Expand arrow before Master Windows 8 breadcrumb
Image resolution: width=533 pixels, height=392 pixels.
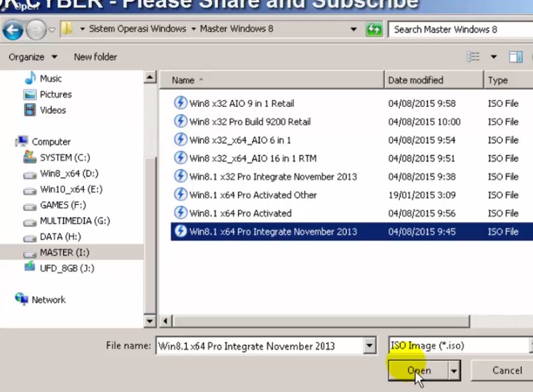point(194,29)
